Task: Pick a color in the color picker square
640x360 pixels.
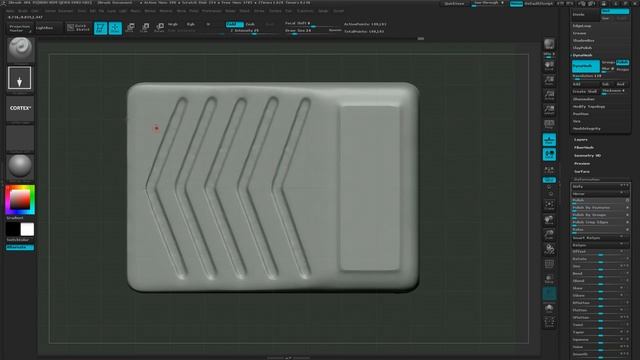Action: click(20, 200)
